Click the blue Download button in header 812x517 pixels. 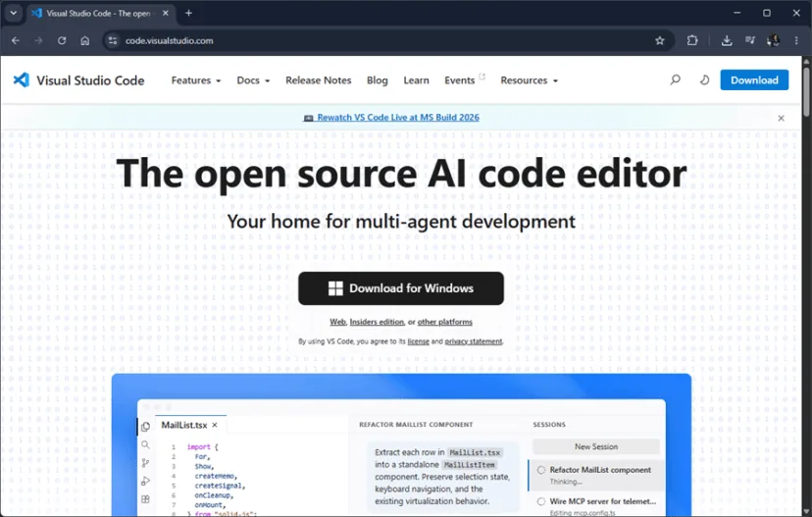[x=754, y=79]
